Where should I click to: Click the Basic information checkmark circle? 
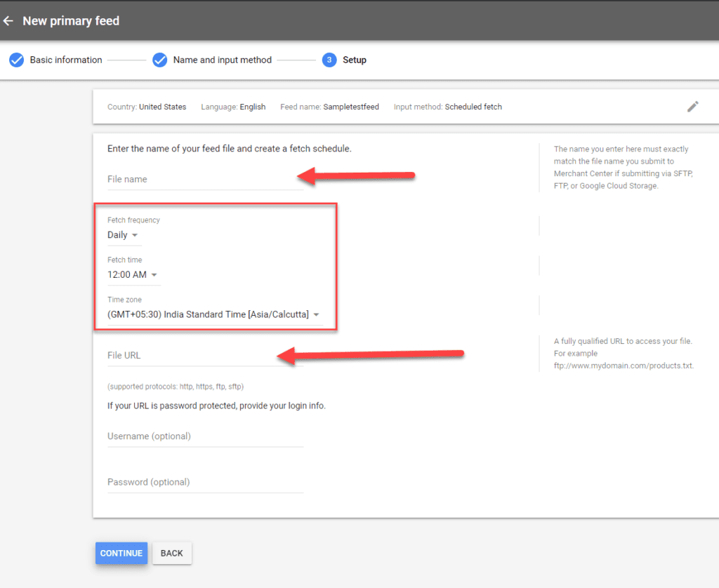pyautogui.click(x=16, y=60)
